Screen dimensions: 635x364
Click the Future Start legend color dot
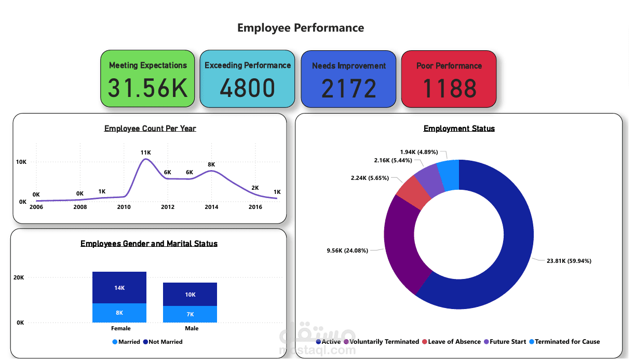(486, 342)
